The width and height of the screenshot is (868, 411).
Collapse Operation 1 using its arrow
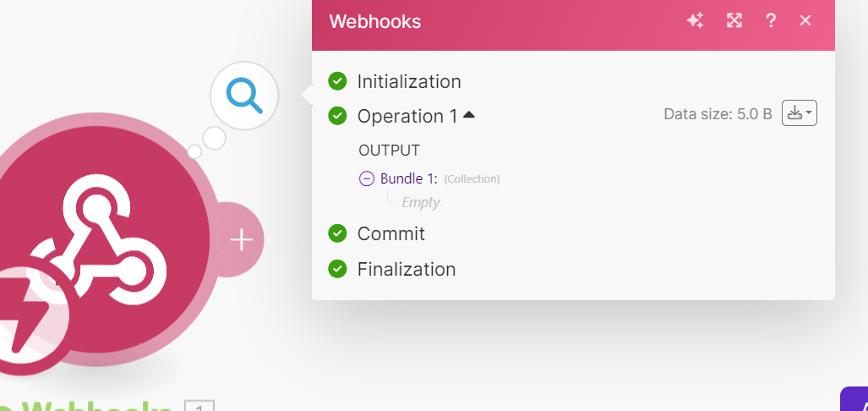click(469, 115)
